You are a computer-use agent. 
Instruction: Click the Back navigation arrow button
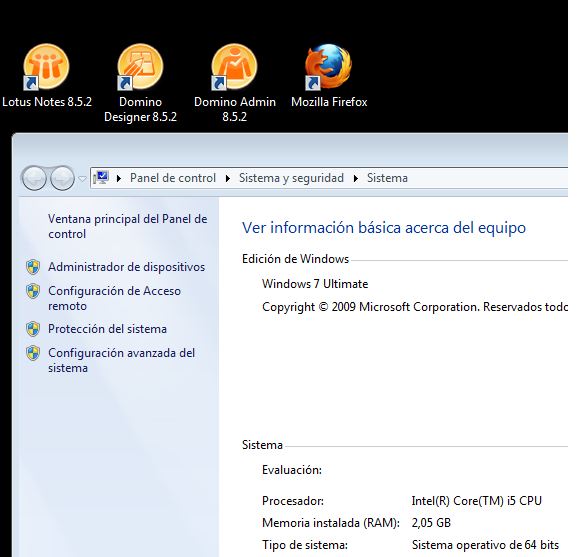34,178
